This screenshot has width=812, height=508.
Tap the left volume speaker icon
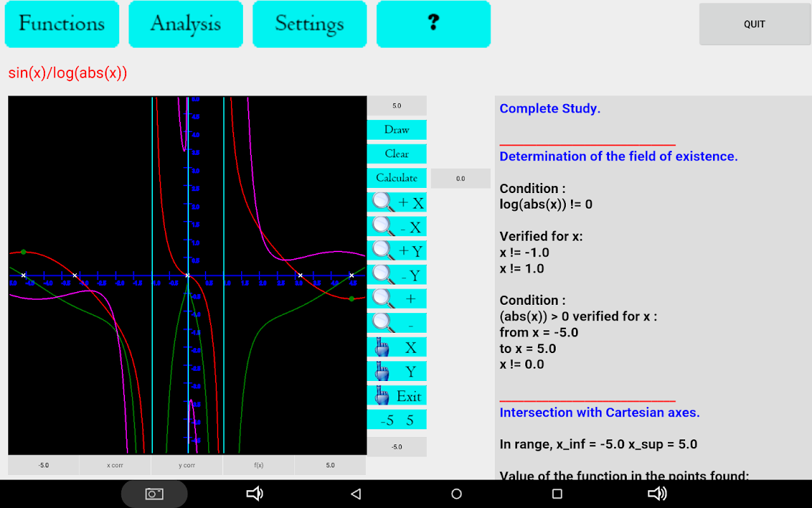coord(254,493)
